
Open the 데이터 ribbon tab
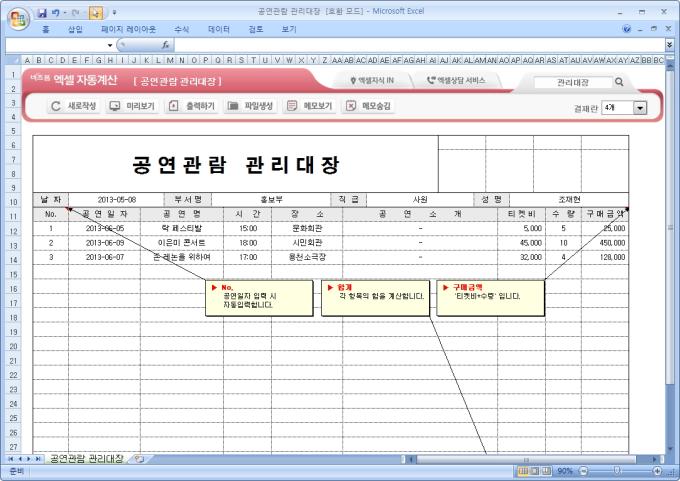point(219,29)
